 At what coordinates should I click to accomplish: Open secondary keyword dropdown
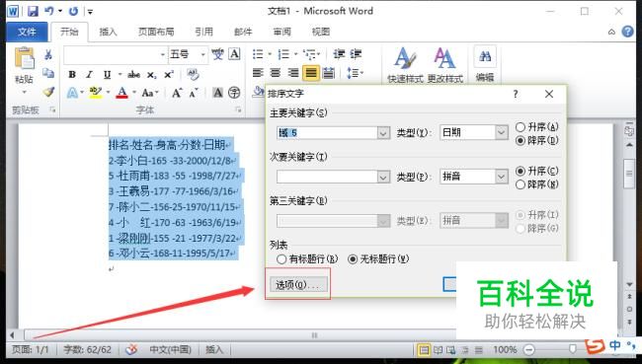383,177
